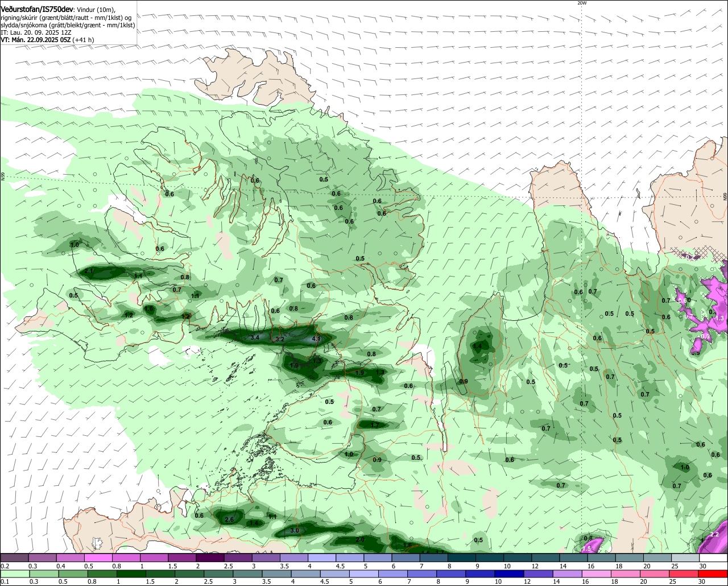Pick the light pink legend swatch at 16
This screenshot has width=728, height=586.
tap(597, 573)
